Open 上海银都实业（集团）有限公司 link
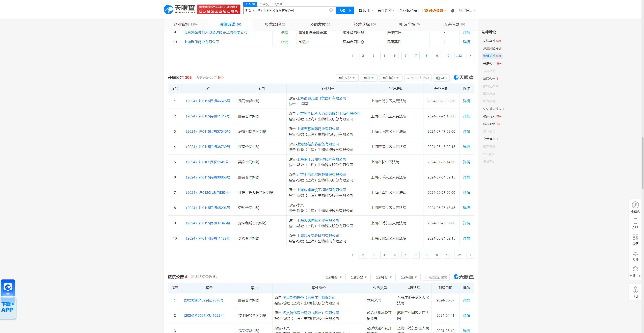This screenshot has height=333, width=644. [321, 98]
